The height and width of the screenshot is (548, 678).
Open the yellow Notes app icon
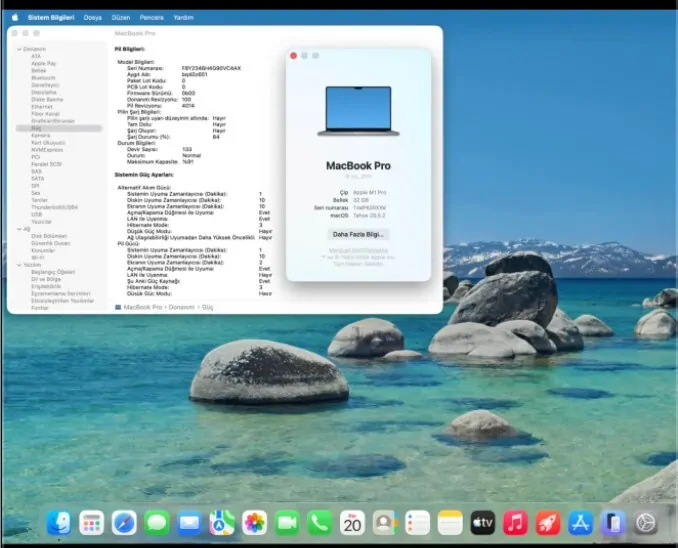[x=450, y=523]
